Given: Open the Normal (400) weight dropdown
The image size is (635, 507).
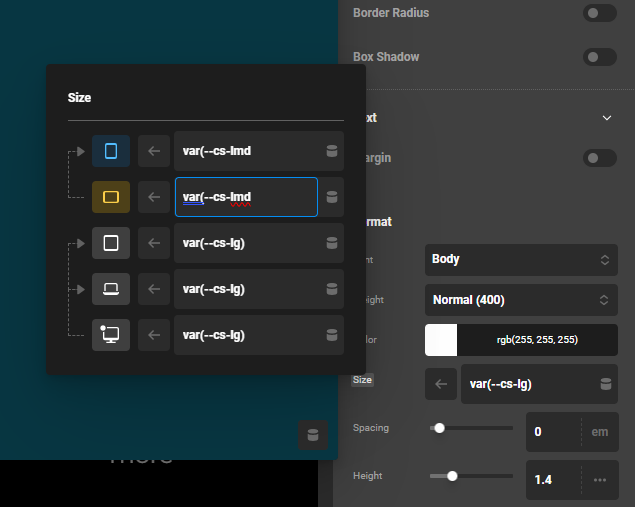Looking at the screenshot, I should tap(521, 300).
